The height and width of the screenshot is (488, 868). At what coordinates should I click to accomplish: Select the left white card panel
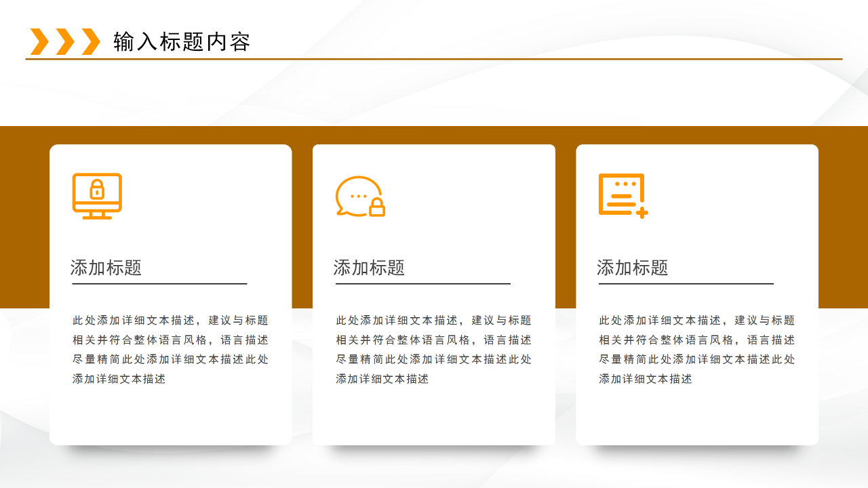point(170,420)
